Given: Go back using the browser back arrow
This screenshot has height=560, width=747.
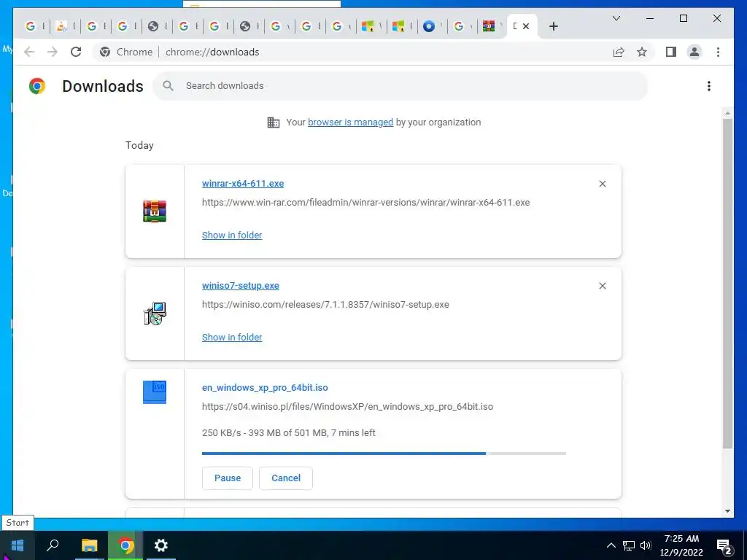Looking at the screenshot, I should coord(29,52).
